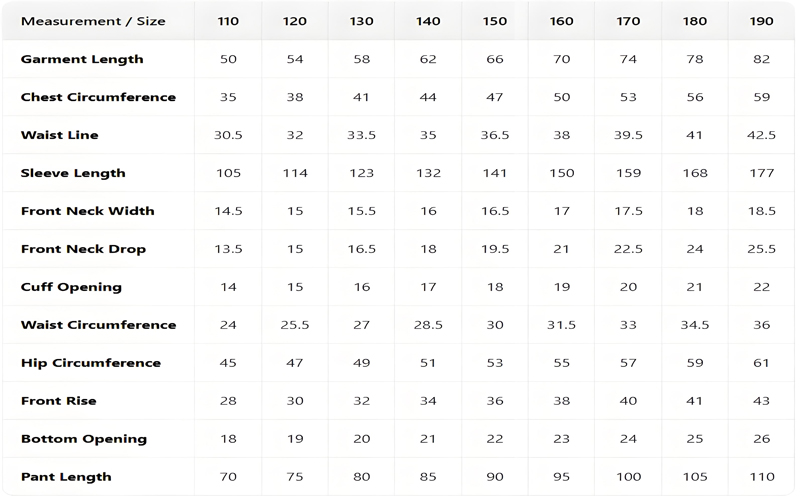This screenshot has width=800, height=500.
Task: Select the Chest Circumference row label
Action: tap(98, 97)
